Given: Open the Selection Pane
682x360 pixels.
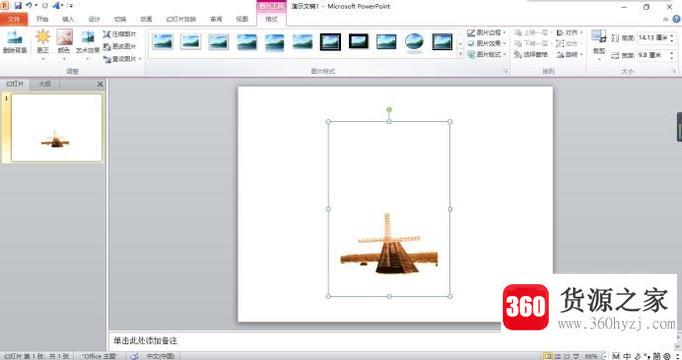Looking at the screenshot, I should [x=531, y=55].
